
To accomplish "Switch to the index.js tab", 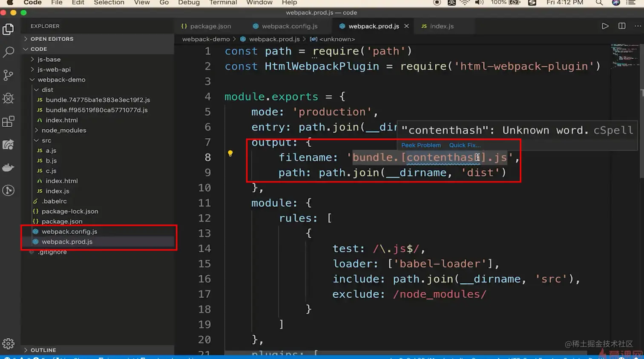I will [437, 26].
